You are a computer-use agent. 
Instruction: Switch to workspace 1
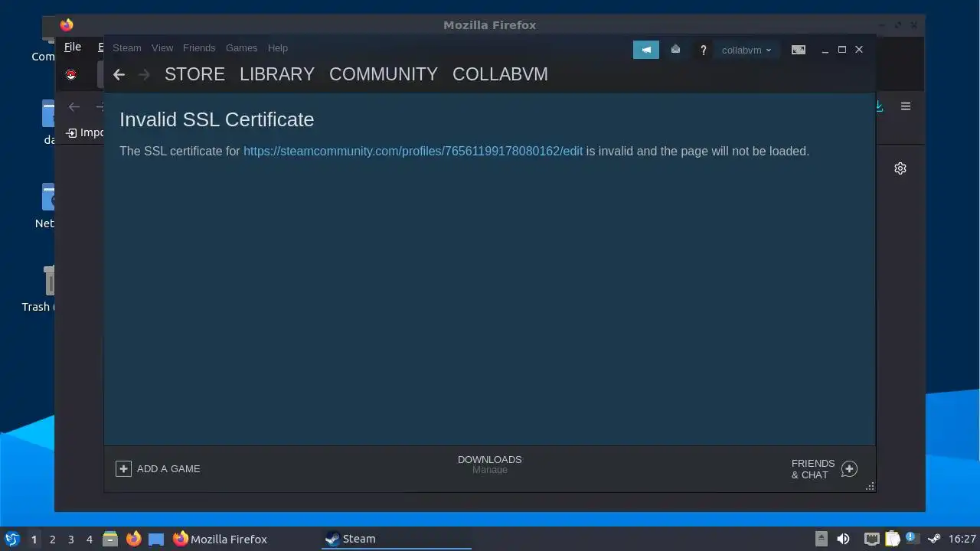pos(34,540)
